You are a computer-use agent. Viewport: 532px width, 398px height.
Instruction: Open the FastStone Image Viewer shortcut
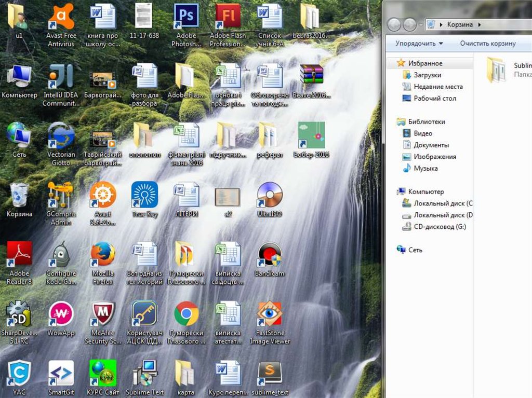(270, 314)
